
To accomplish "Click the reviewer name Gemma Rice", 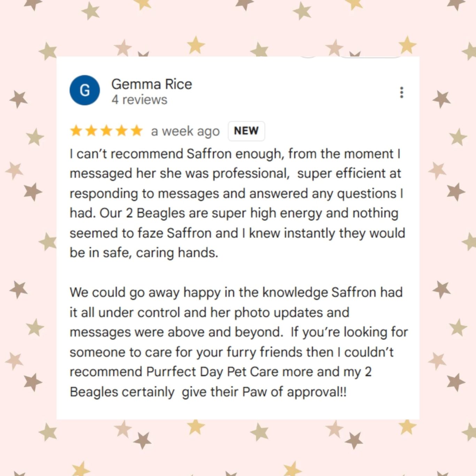I will [152, 84].
